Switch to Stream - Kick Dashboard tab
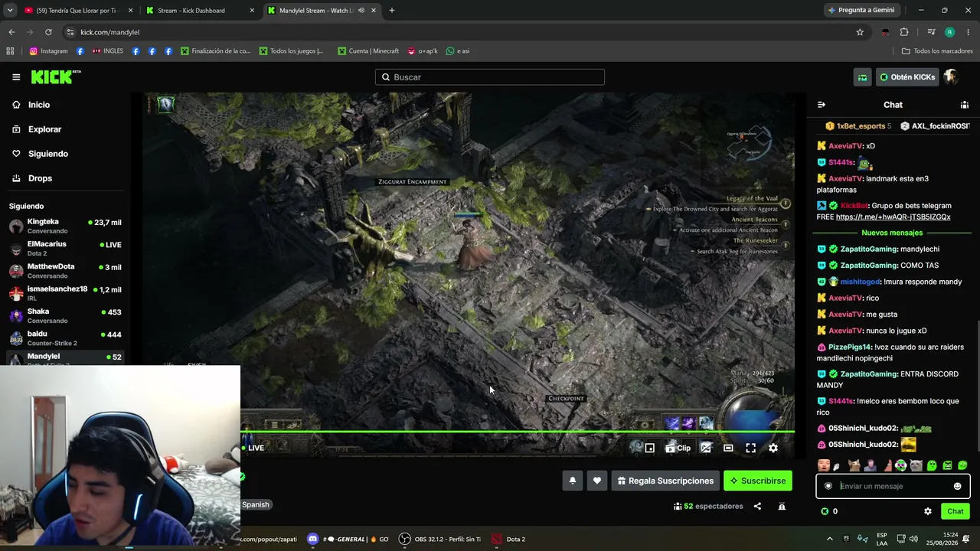Image resolution: width=980 pixels, height=551 pixels. pos(199,11)
